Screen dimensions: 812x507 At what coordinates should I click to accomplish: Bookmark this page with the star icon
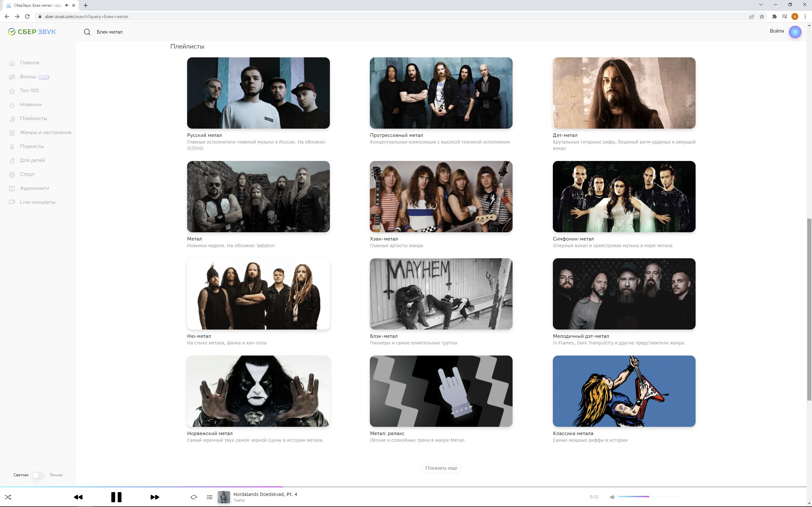pos(762,16)
